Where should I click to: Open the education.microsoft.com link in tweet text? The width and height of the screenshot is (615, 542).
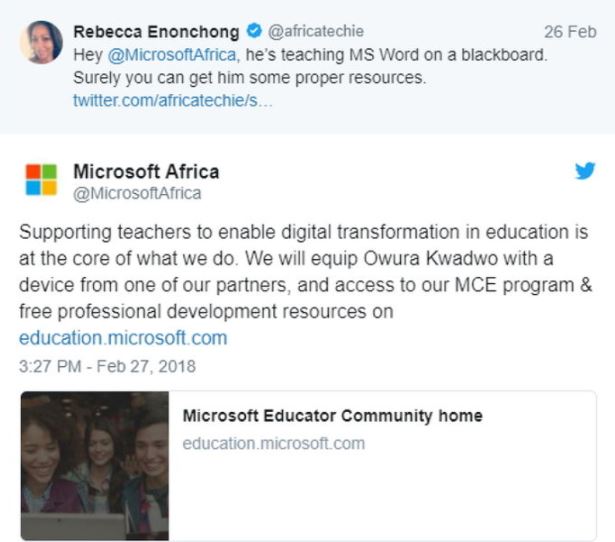(x=123, y=338)
